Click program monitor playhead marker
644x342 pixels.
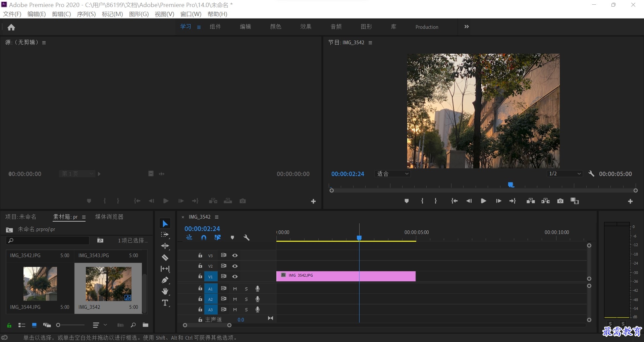511,185
